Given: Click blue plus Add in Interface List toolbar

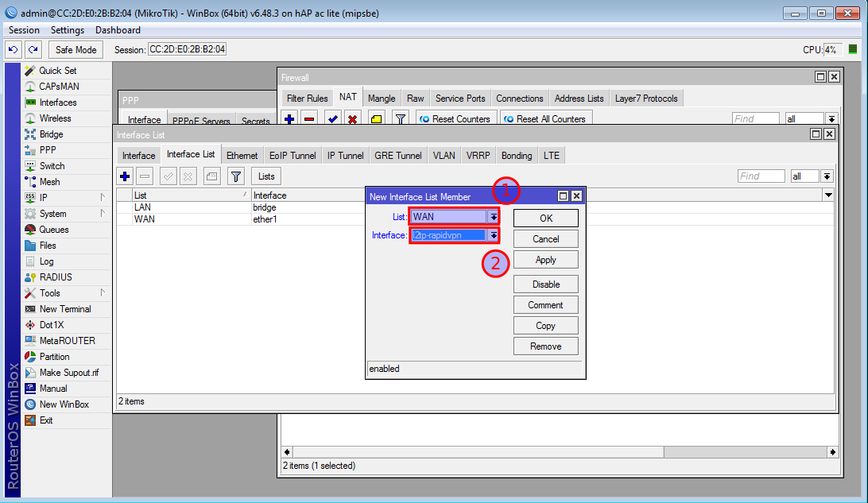Looking at the screenshot, I should 125,176.
